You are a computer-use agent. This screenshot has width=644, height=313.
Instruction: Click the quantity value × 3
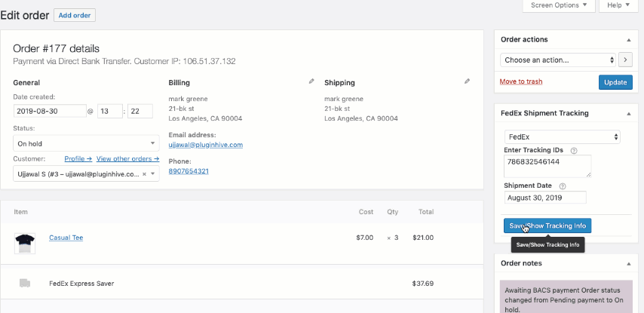pos(393,238)
